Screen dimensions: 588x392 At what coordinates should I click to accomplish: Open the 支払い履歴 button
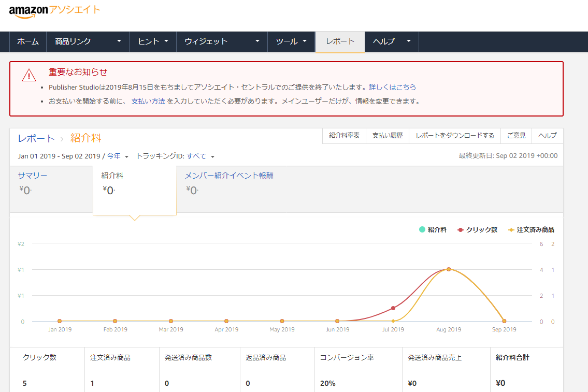[x=388, y=136]
